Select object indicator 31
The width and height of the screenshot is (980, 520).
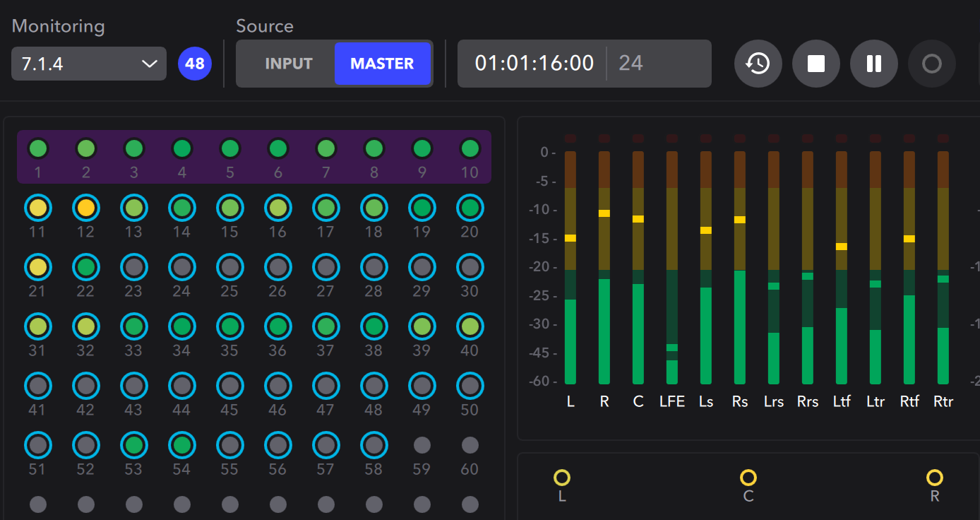(x=38, y=326)
